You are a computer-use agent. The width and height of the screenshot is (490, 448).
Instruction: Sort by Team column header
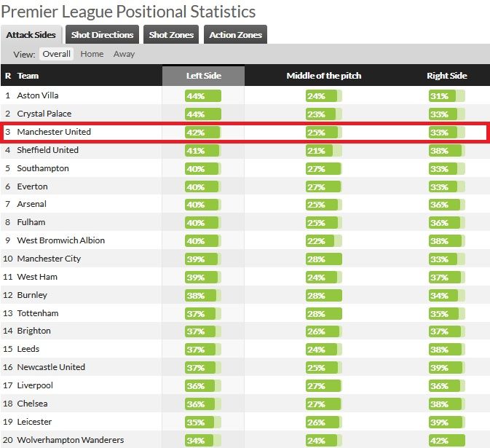pos(28,76)
